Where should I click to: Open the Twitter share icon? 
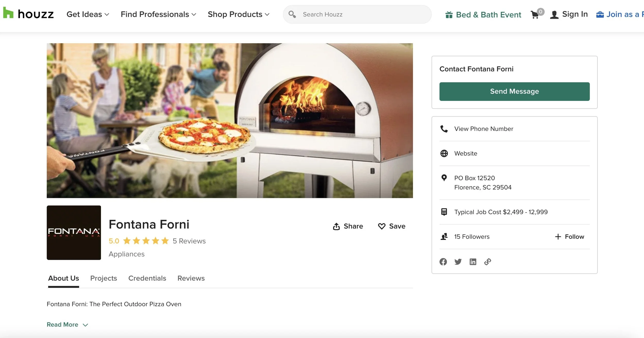tap(458, 262)
